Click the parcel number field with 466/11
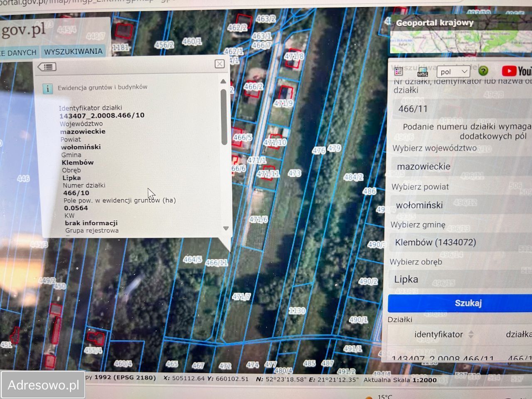Screen dimensions: 532x399 [459, 109]
